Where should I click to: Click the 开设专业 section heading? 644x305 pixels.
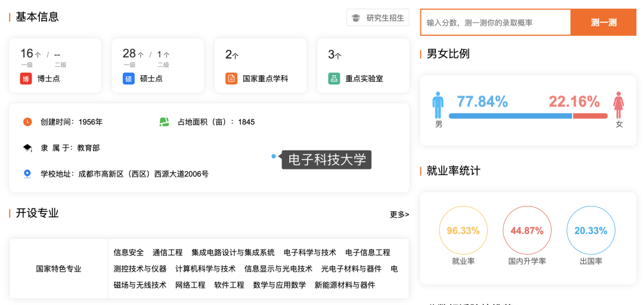click(x=38, y=213)
